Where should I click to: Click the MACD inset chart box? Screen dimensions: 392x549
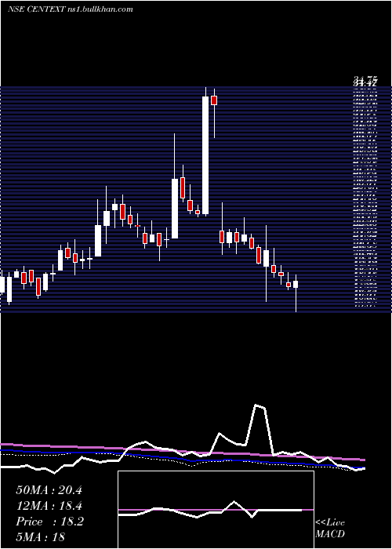(x=216, y=510)
